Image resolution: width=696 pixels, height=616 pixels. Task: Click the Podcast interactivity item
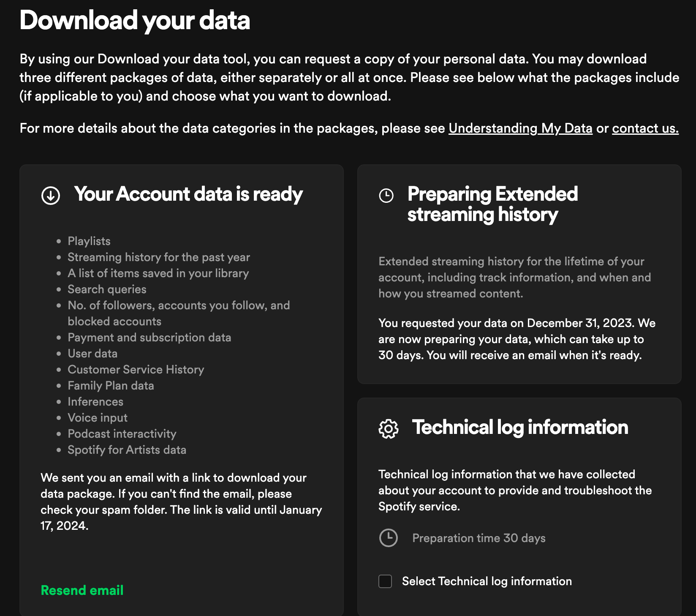pos(122,434)
